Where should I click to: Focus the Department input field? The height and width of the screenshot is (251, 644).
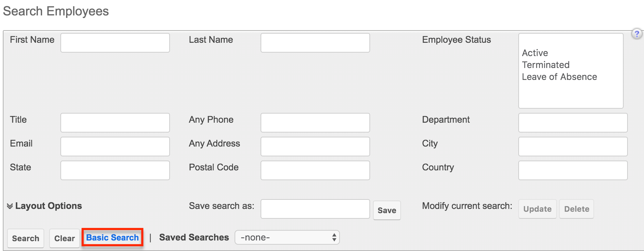[x=572, y=122]
